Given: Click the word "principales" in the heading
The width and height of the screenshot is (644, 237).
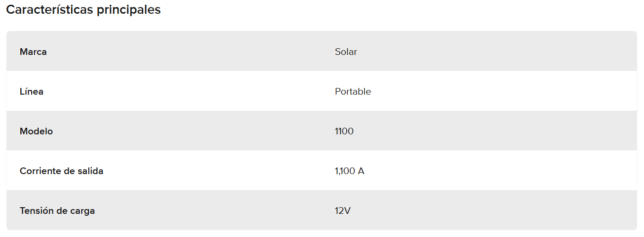Looking at the screenshot, I should 129,10.
